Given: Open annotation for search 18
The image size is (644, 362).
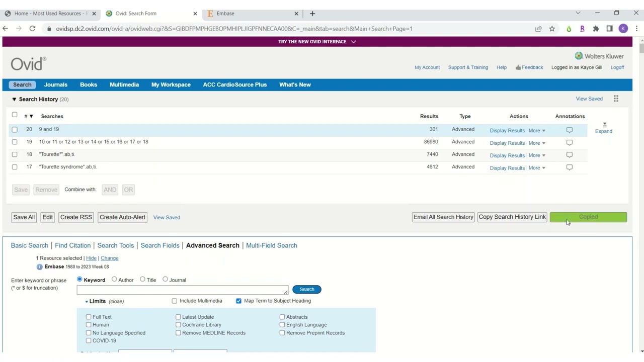Looking at the screenshot, I should click(570, 155).
